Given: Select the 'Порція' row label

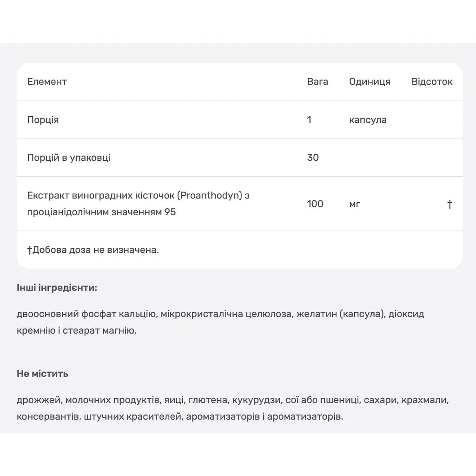Looking at the screenshot, I should coord(43,120).
